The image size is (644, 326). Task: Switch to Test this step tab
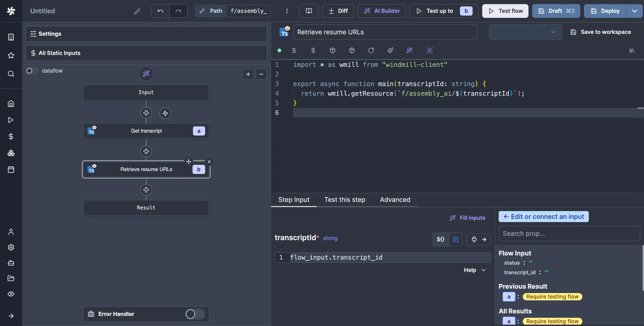[x=344, y=200]
